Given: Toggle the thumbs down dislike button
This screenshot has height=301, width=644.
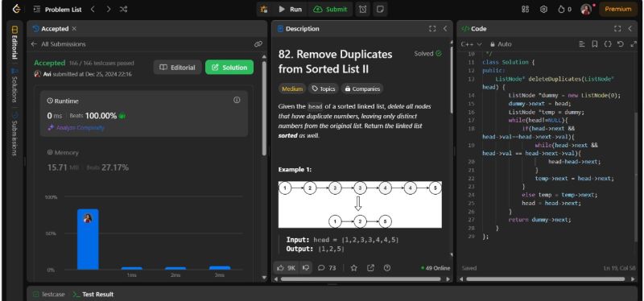Looking at the screenshot, I should pos(306,268).
